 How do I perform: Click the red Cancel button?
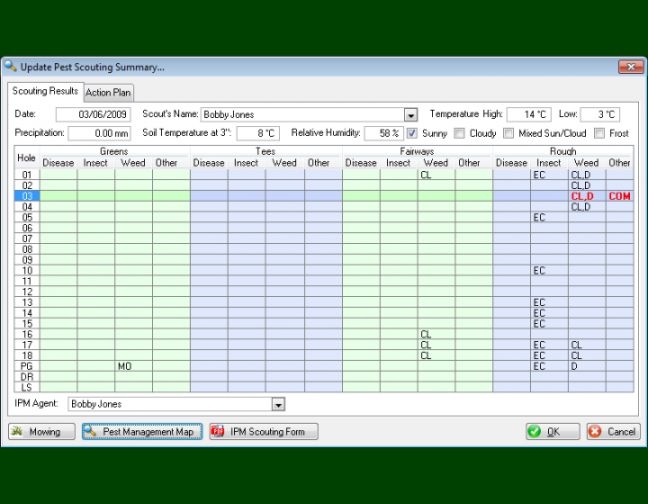[612, 432]
